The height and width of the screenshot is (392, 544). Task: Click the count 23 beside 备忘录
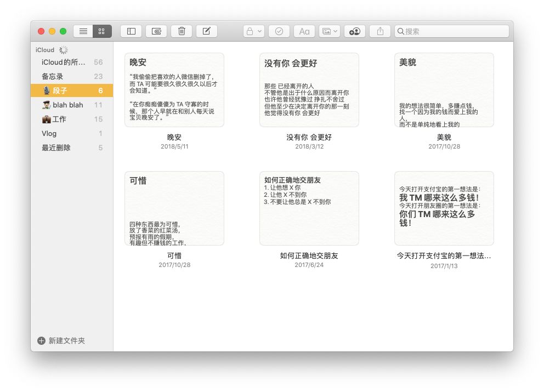[x=98, y=76]
